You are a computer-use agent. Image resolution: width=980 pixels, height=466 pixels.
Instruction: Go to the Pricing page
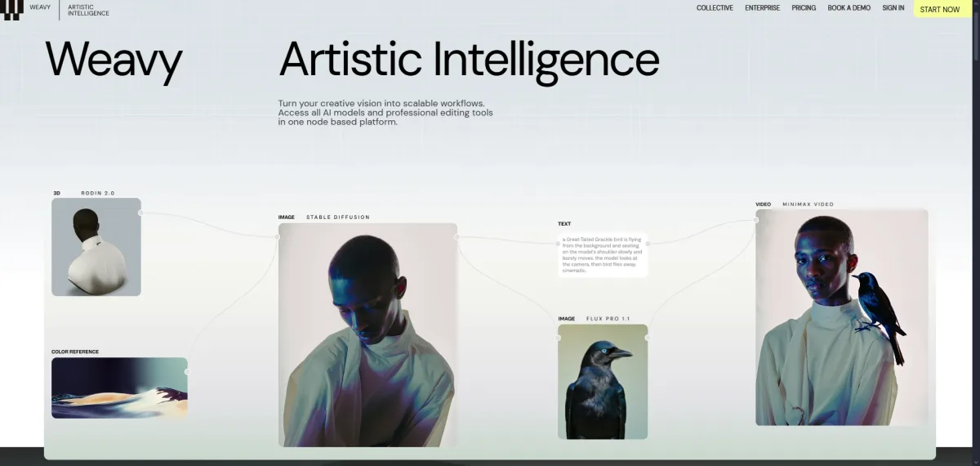(x=804, y=8)
